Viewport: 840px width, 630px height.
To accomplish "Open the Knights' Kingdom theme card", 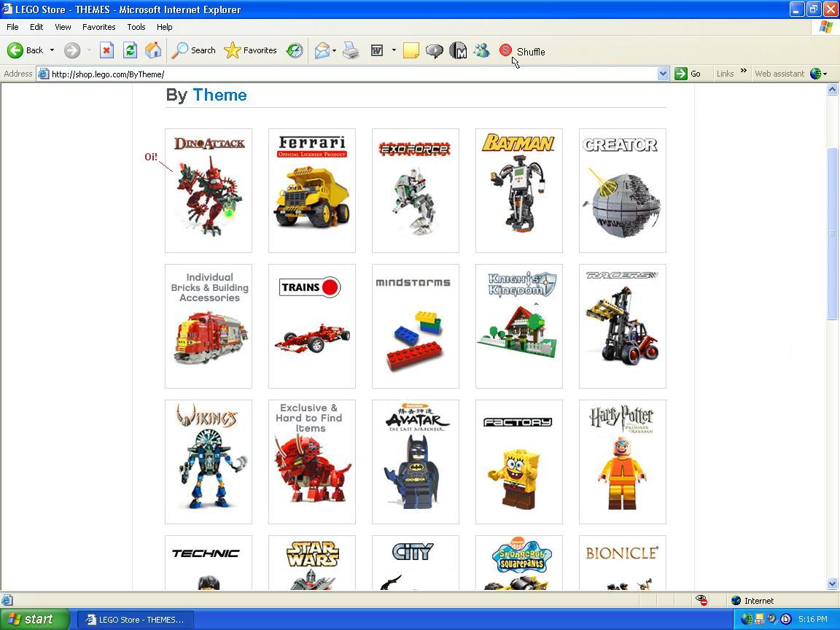I will [518, 326].
